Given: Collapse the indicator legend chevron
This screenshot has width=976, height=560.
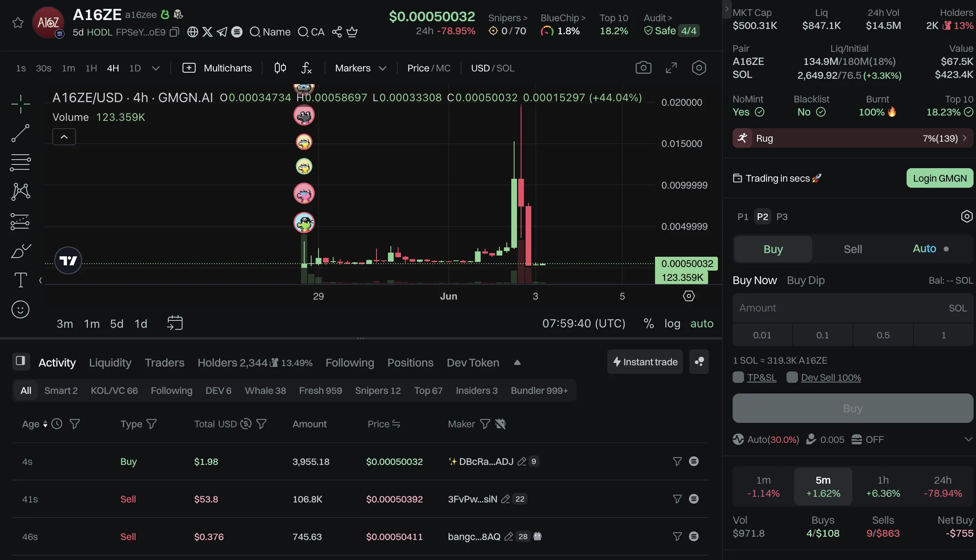Looking at the screenshot, I should (x=64, y=137).
